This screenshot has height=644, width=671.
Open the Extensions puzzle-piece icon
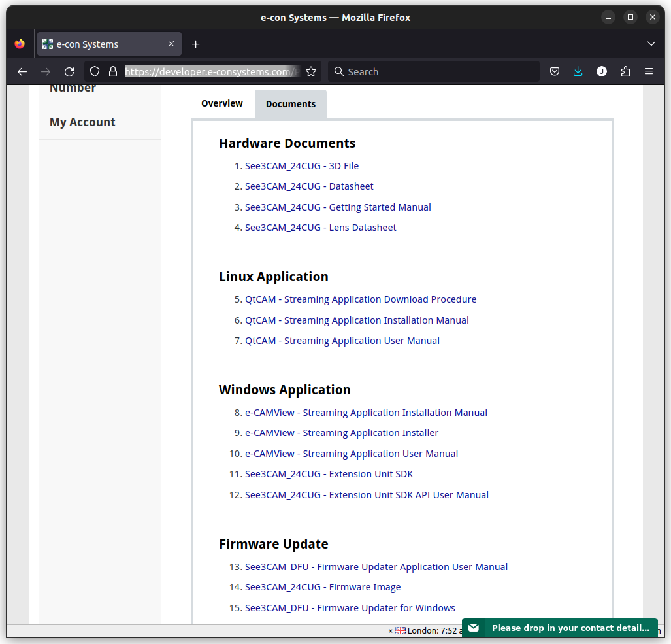point(625,71)
